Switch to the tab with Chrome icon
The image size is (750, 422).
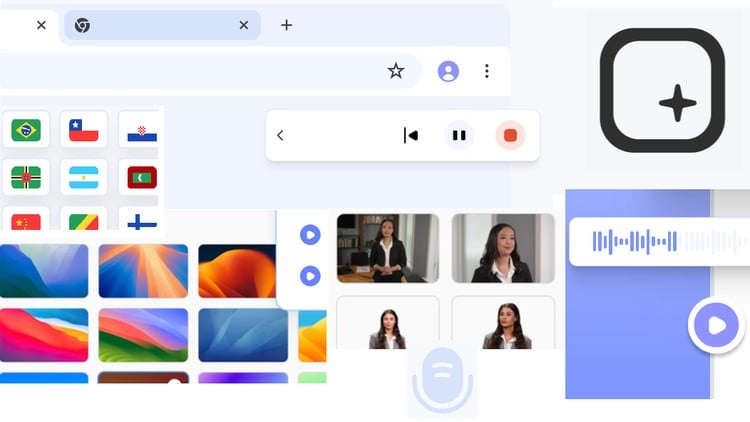tap(150, 25)
